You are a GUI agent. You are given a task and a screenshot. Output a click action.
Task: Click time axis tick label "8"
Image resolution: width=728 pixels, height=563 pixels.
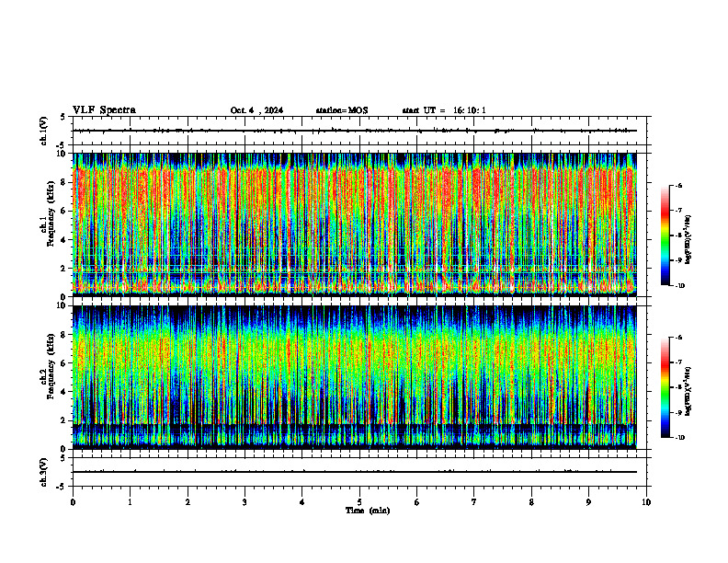[x=531, y=502]
